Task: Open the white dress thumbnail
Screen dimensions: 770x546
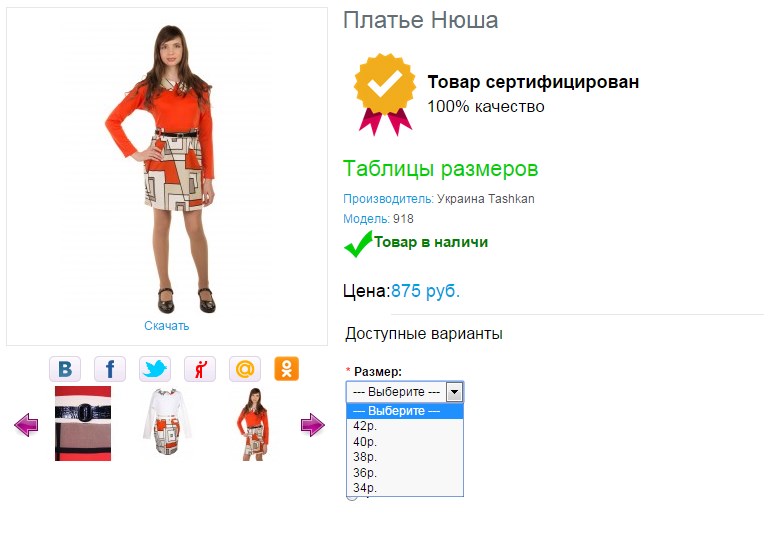Action: point(168,422)
